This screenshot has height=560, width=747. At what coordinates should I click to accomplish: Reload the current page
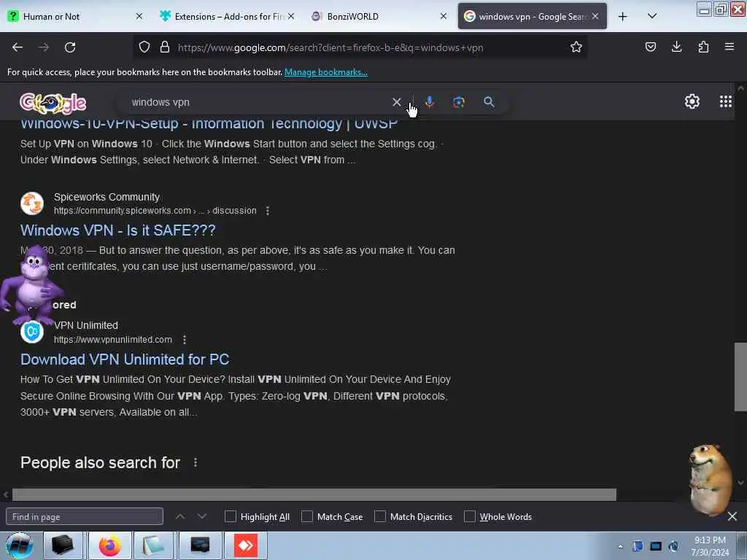click(70, 47)
